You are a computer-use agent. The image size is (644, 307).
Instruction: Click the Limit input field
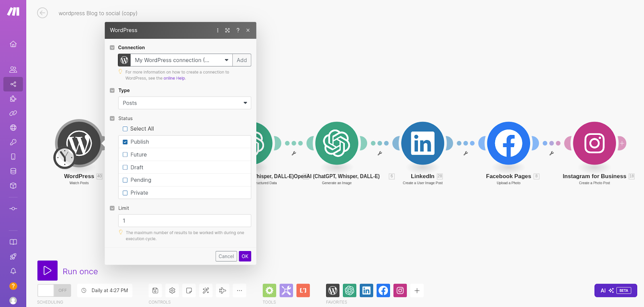coord(185,221)
